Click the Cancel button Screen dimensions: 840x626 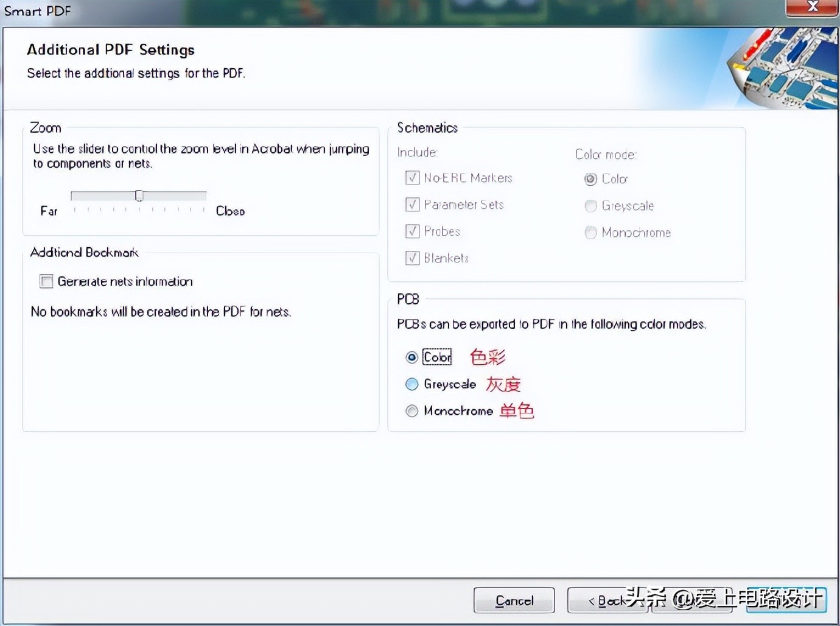pos(514,600)
